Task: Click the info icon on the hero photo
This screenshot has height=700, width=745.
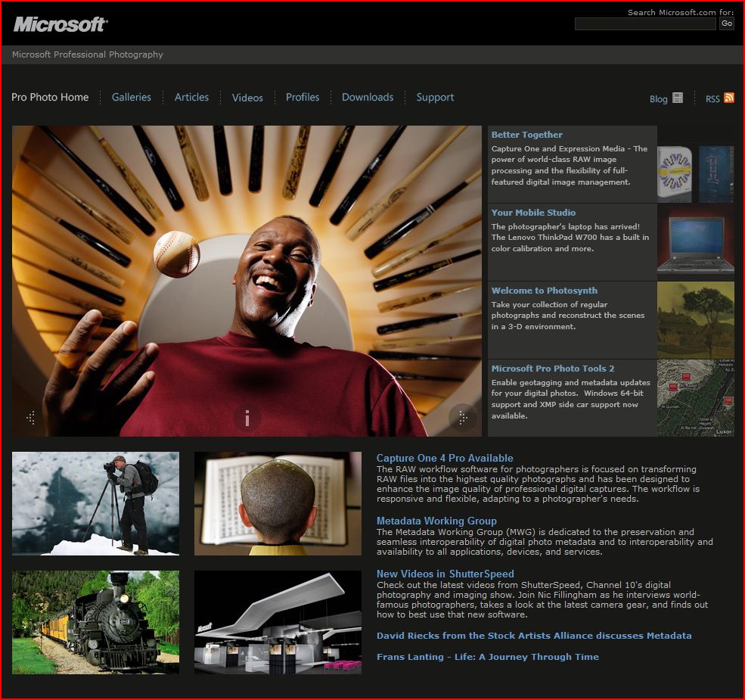Action: click(x=247, y=418)
